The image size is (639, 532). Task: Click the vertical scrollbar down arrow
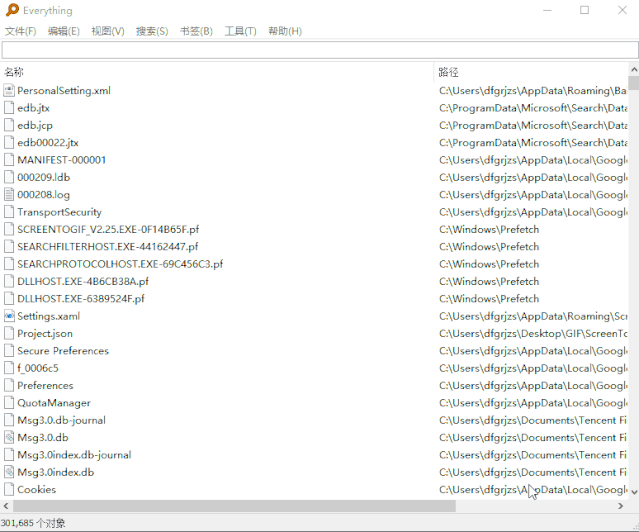(x=634, y=492)
